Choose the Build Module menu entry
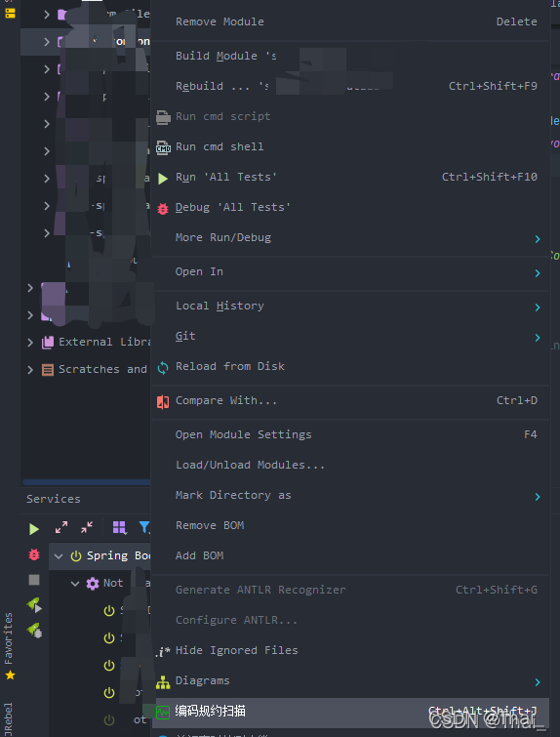This screenshot has width=560, height=737. [x=350, y=56]
